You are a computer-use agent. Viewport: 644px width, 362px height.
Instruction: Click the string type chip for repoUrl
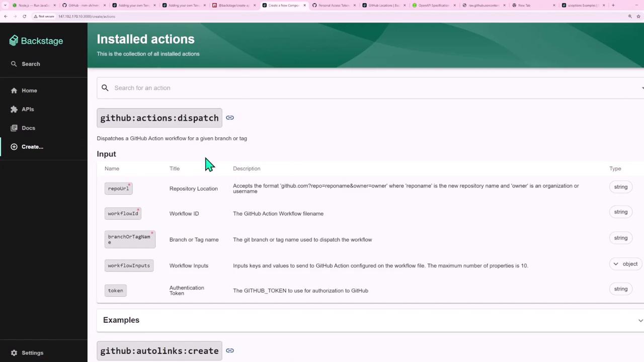click(620, 187)
